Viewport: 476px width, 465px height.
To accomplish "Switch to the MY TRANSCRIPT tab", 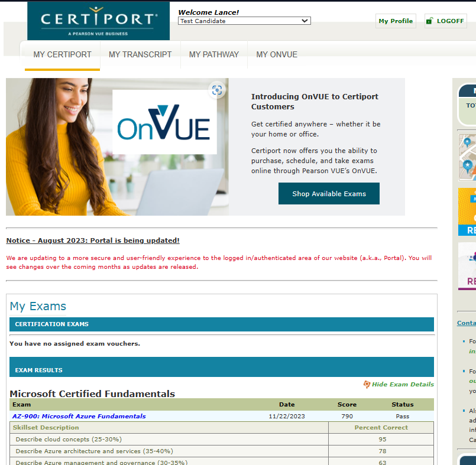I will coord(140,54).
